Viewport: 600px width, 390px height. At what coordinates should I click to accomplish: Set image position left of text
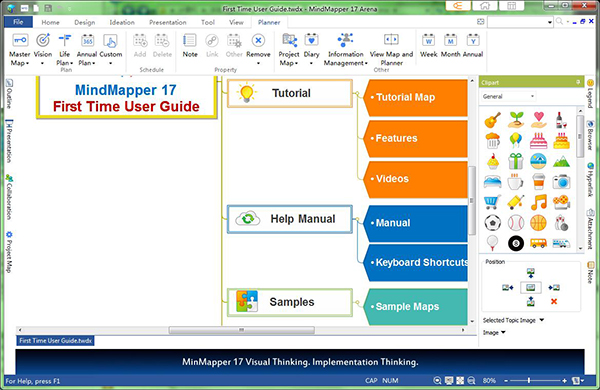[508, 287]
